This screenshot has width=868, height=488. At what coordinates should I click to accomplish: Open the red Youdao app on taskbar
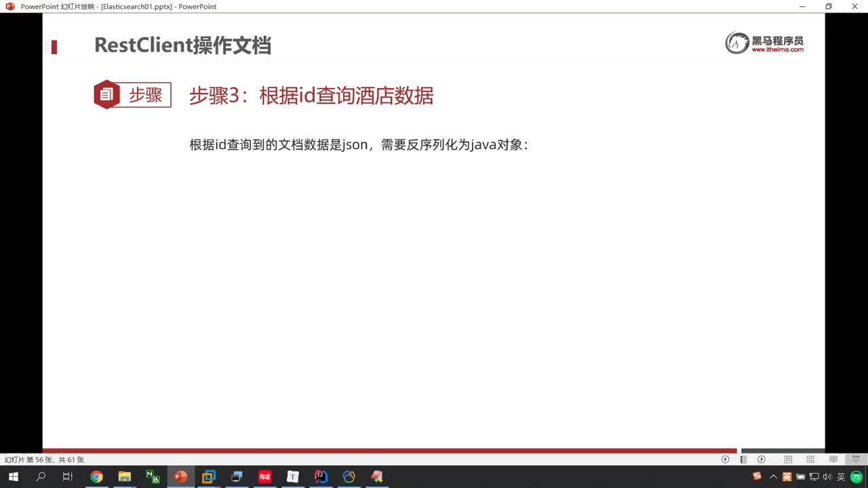(x=264, y=476)
